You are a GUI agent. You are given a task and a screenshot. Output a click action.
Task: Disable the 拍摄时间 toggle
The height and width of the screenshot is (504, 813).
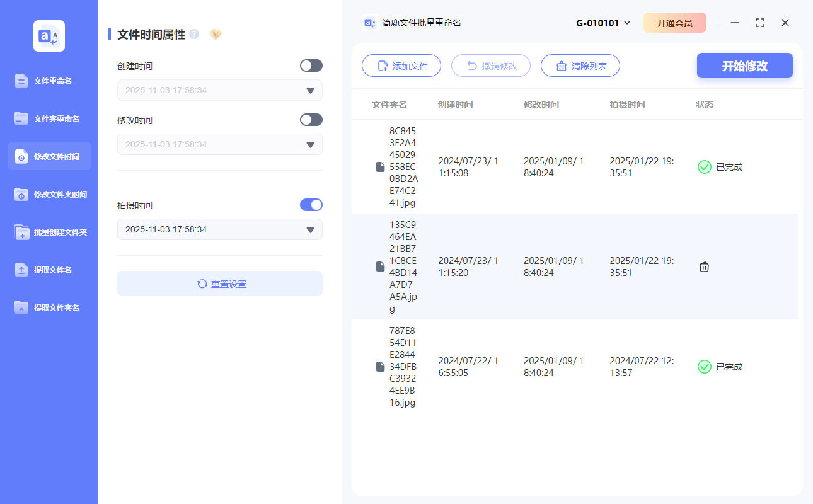pyautogui.click(x=311, y=204)
